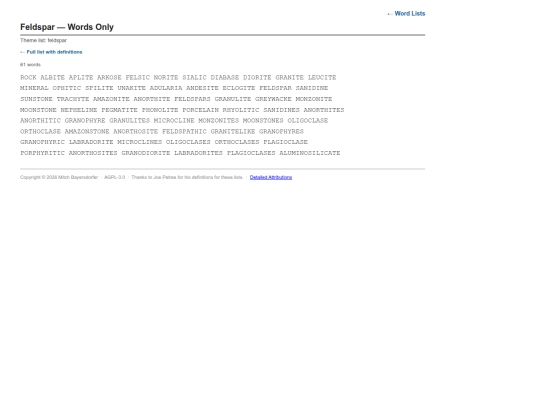Click the word LEUCITE
This screenshot has width=540, height=405.
click(x=322, y=77)
